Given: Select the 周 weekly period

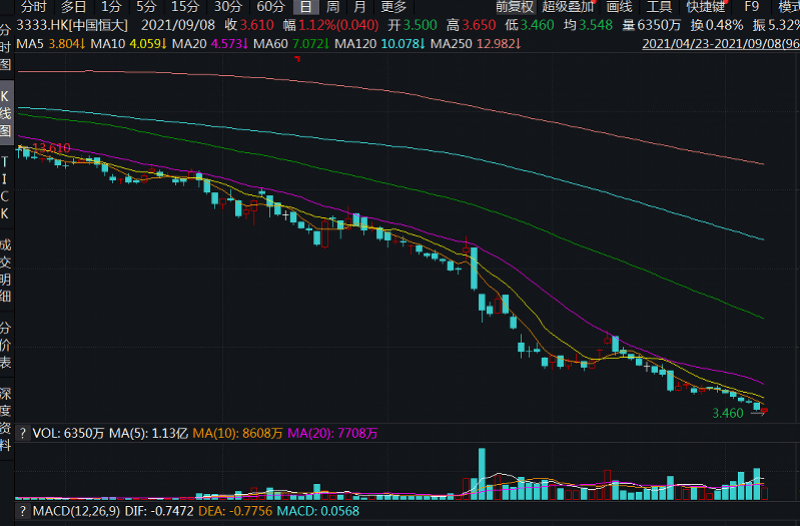Looking at the screenshot, I should [332, 6].
